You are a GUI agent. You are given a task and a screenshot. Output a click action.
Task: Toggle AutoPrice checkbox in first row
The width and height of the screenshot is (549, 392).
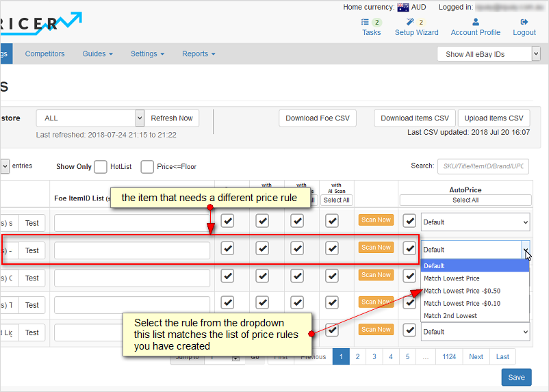click(x=409, y=221)
